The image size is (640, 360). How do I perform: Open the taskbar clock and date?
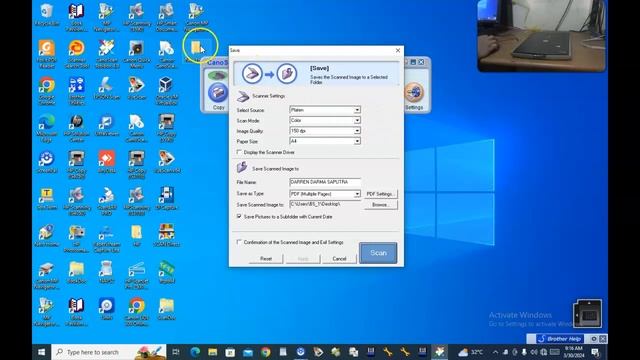coord(573,352)
